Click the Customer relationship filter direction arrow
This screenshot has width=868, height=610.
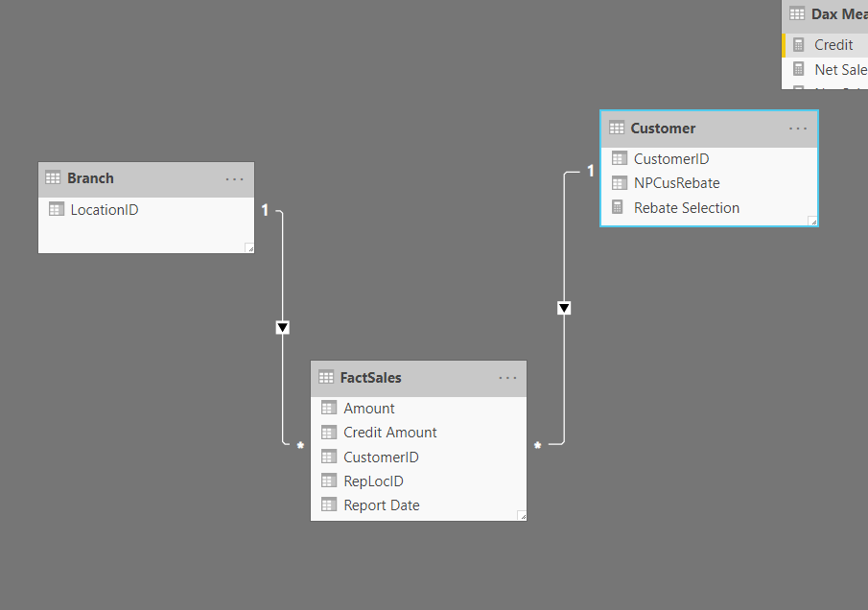tap(564, 308)
